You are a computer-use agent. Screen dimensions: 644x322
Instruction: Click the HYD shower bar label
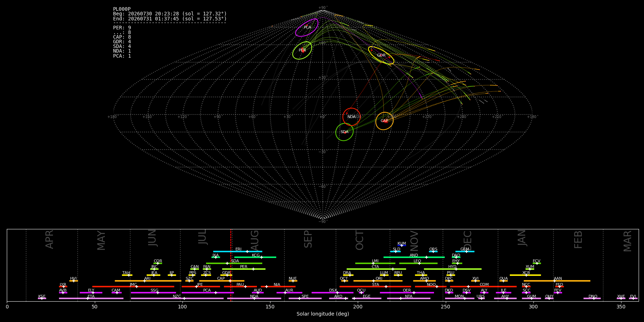(x=453, y=267)
